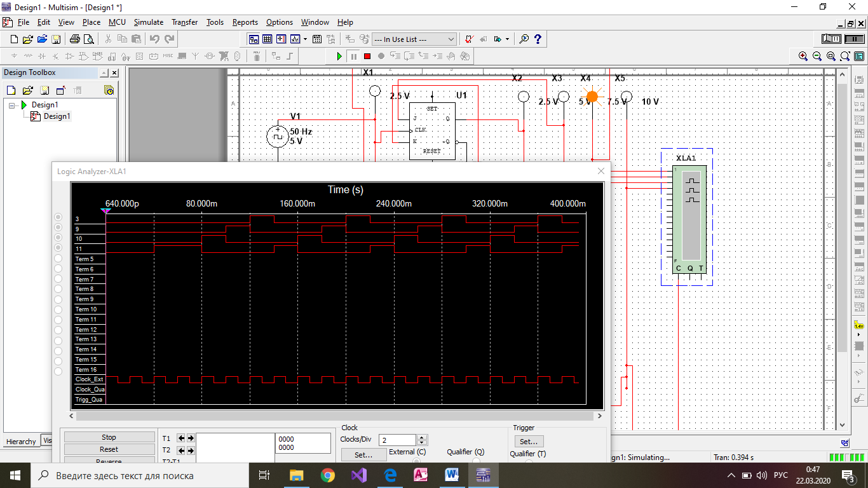The height and width of the screenshot is (488, 868).
Task: Open the Simulate menu
Action: [x=149, y=22]
